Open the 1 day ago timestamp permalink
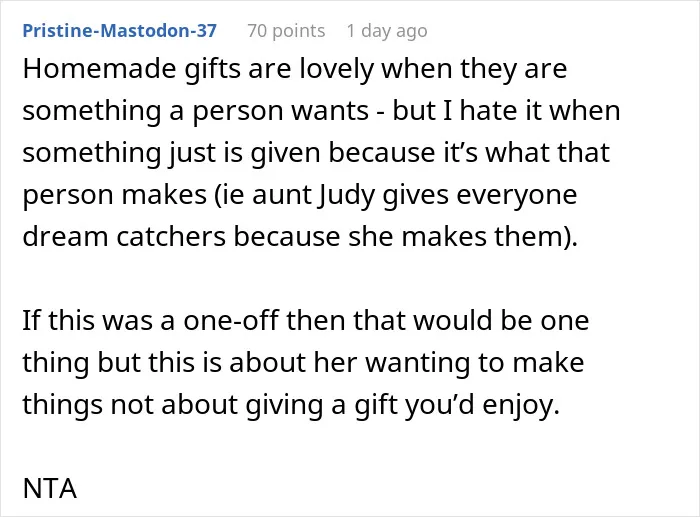The image size is (700, 517). click(387, 31)
